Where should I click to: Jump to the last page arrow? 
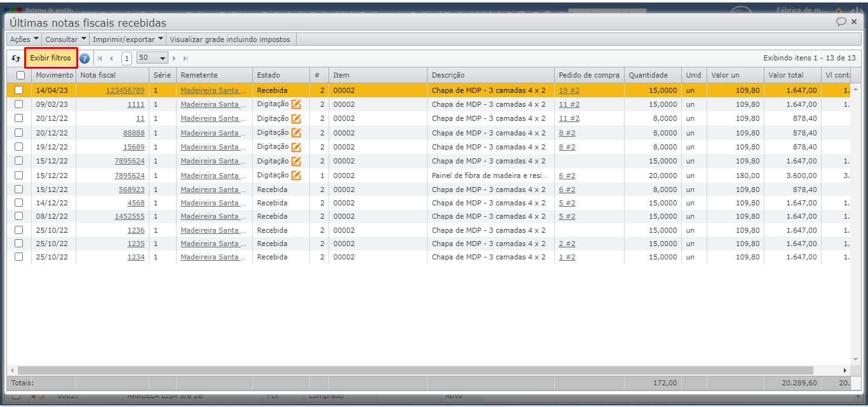point(186,59)
